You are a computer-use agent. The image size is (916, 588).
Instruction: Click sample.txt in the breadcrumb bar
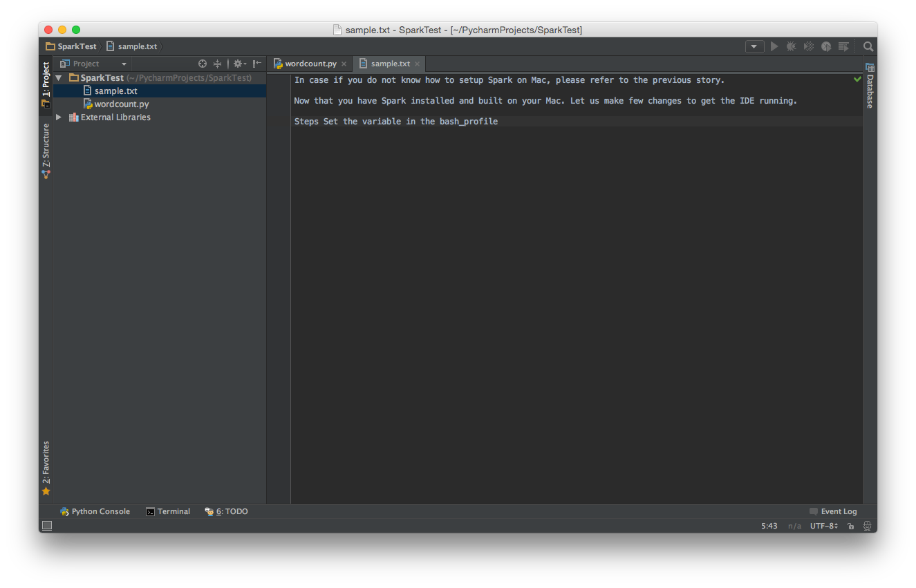pos(131,46)
